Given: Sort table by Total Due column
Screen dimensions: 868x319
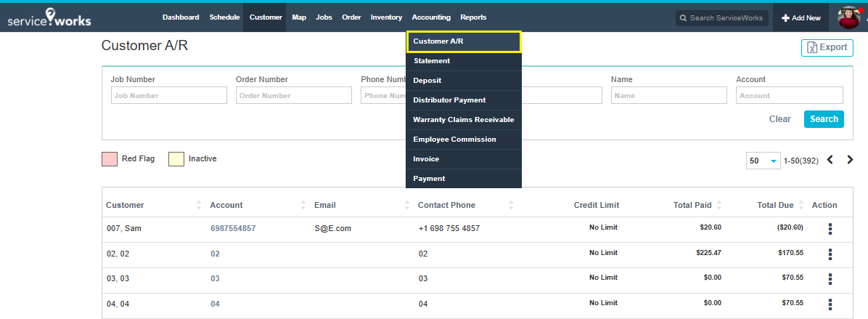Looking at the screenshot, I should click(x=802, y=206).
